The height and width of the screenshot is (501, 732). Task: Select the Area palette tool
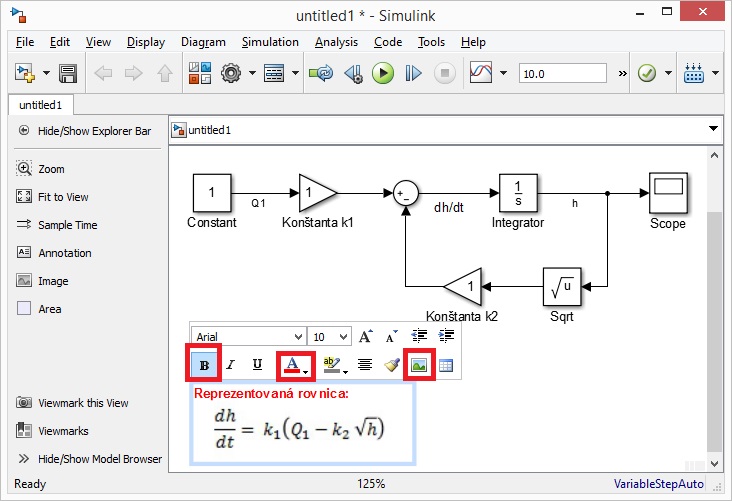(39, 309)
